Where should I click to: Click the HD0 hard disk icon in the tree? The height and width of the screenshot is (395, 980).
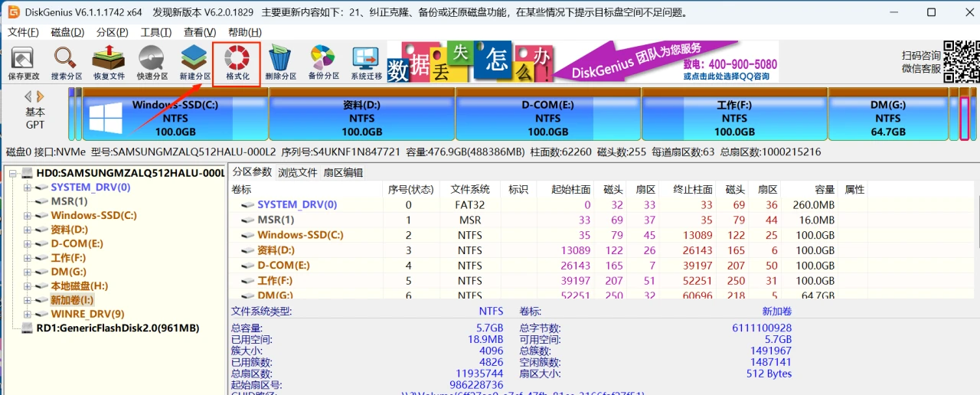[27, 174]
